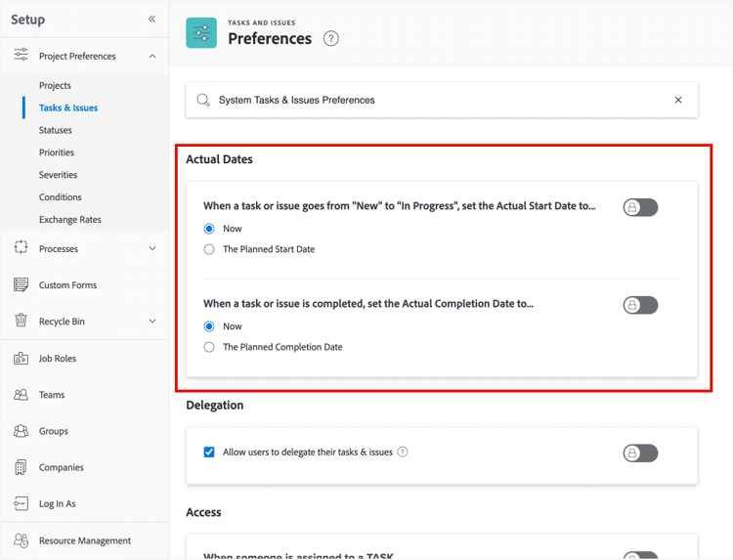Click the Custom Forms sidebar icon
This screenshot has width=733, height=560.
(x=21, y=285)
